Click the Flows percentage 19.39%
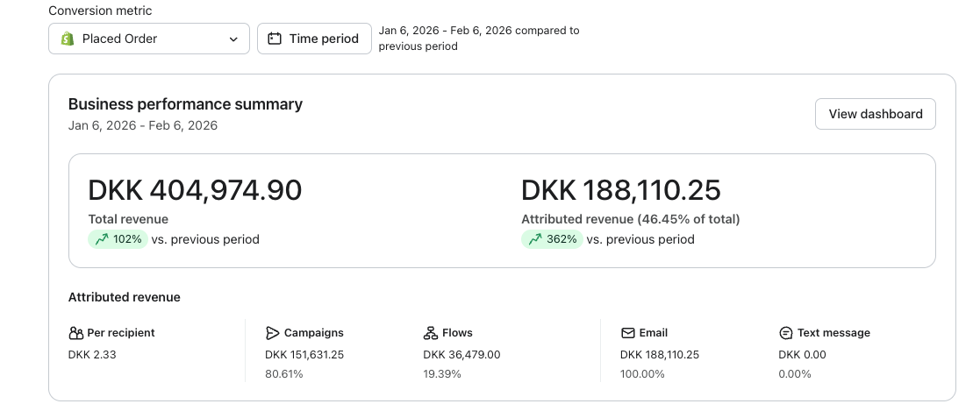 pos(442,374)
